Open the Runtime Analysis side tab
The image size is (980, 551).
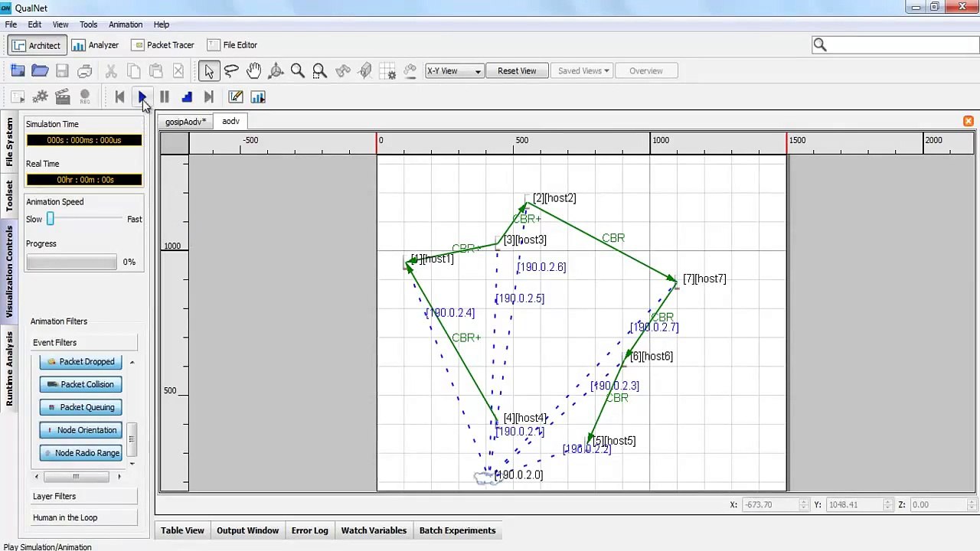click(x=10, y=369)
